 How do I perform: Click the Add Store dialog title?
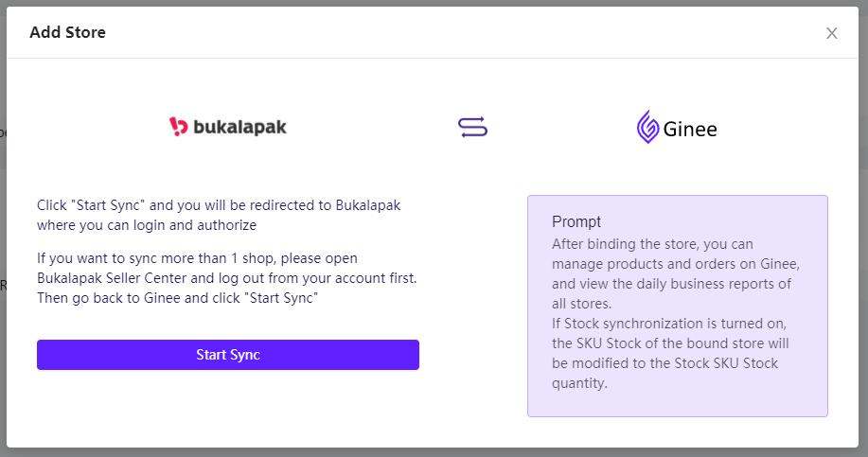[x=67, y=32]
